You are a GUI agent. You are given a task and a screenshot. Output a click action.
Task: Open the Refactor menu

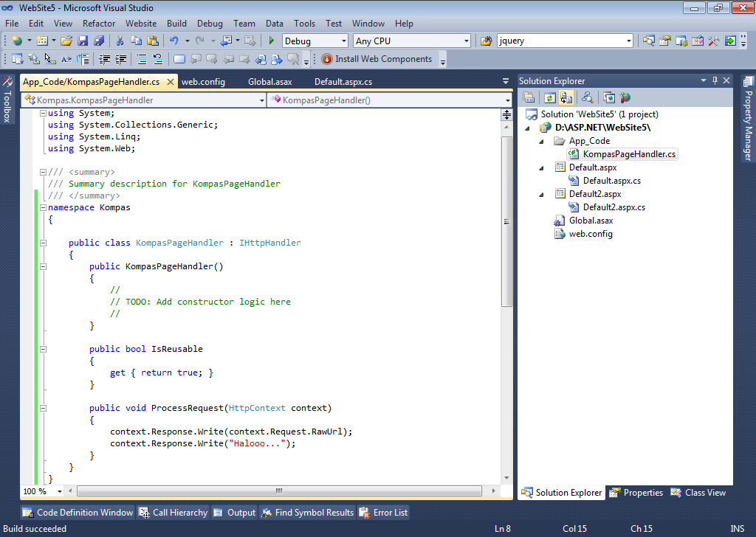click(x=99, y=23)
